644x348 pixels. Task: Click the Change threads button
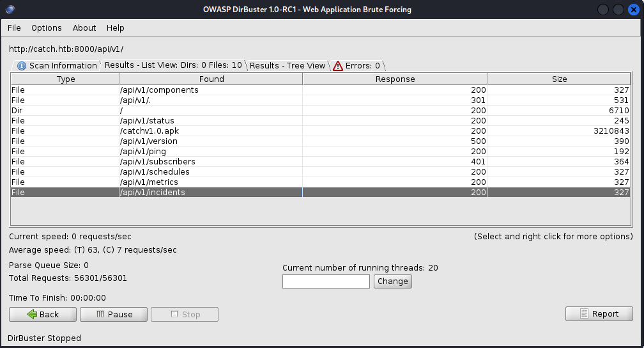click(393, 281)
